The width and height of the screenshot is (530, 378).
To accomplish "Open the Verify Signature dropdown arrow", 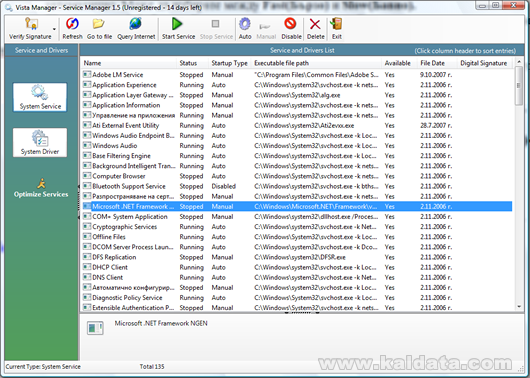I will pos(54,29).
